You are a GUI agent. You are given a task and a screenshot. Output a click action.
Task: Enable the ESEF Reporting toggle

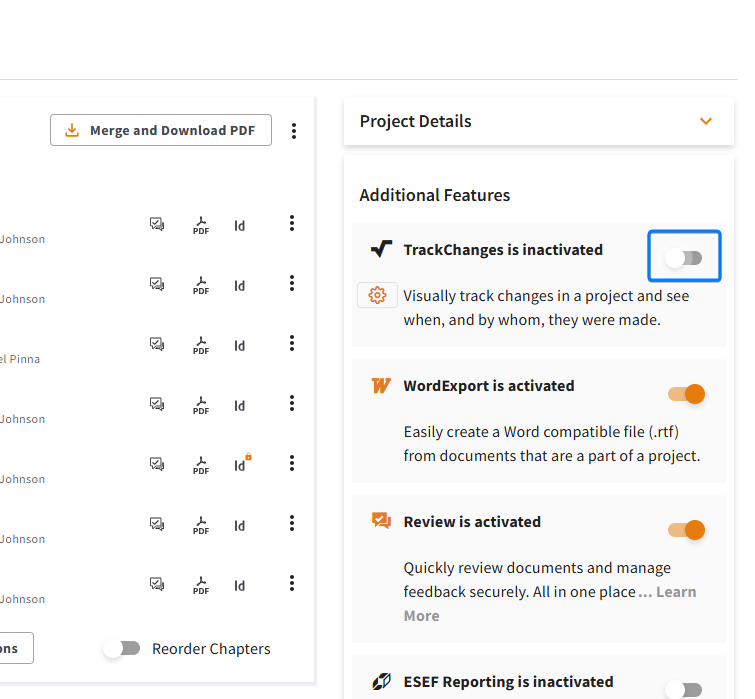click(x=684, y=689)
